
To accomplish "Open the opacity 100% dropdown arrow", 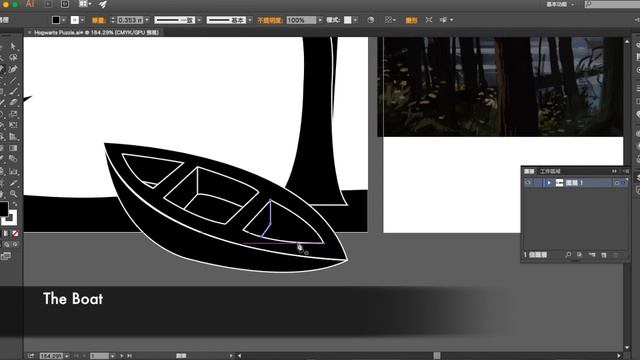I will point(320,20).
